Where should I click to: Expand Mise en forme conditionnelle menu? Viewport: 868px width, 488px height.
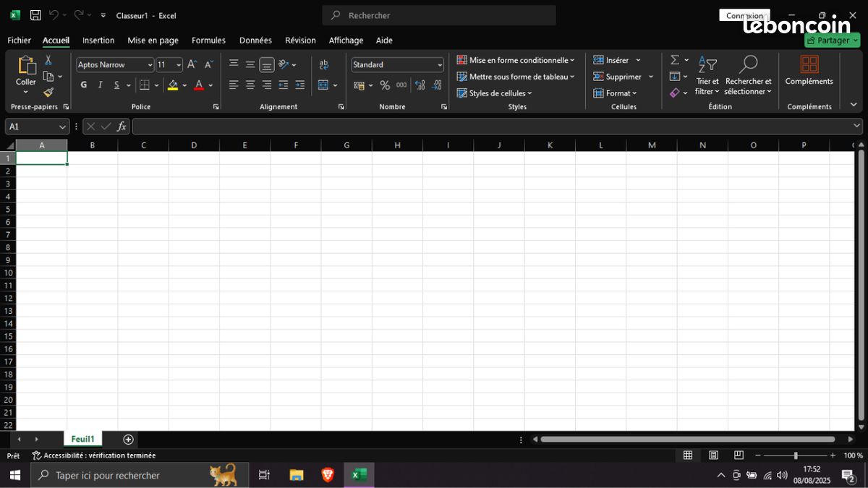click(x=516, y=60)
